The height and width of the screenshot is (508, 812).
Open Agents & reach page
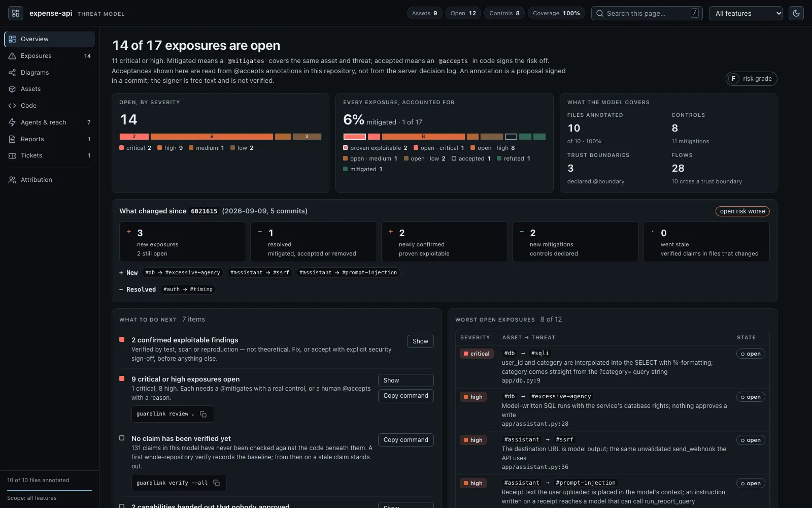click(x=49, y=122)
